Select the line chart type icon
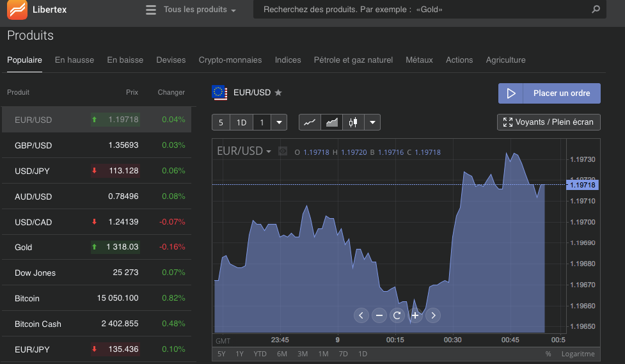This screenshot has height=364, width=625. tap(310, 122)
